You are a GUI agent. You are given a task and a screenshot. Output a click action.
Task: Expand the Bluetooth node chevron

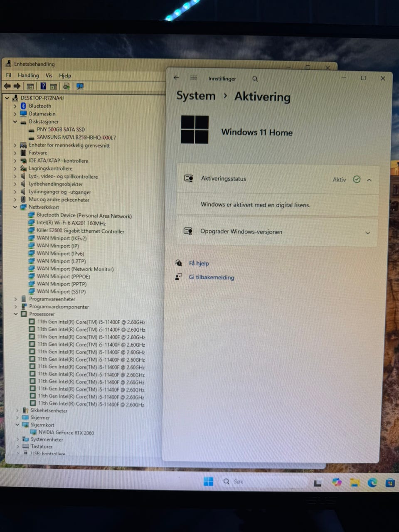pos(15,106)
